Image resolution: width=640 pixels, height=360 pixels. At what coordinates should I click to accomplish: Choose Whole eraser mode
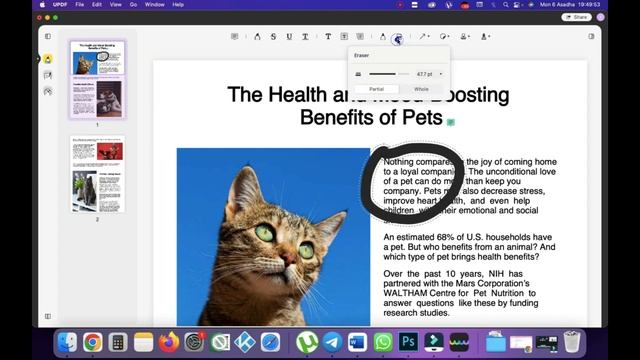point(421,89)
